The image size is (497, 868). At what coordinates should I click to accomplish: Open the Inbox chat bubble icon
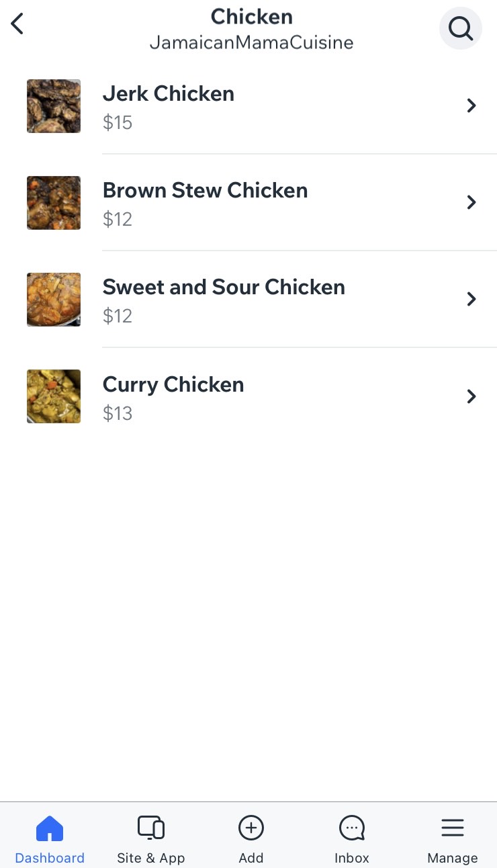[x=351, y=828]
